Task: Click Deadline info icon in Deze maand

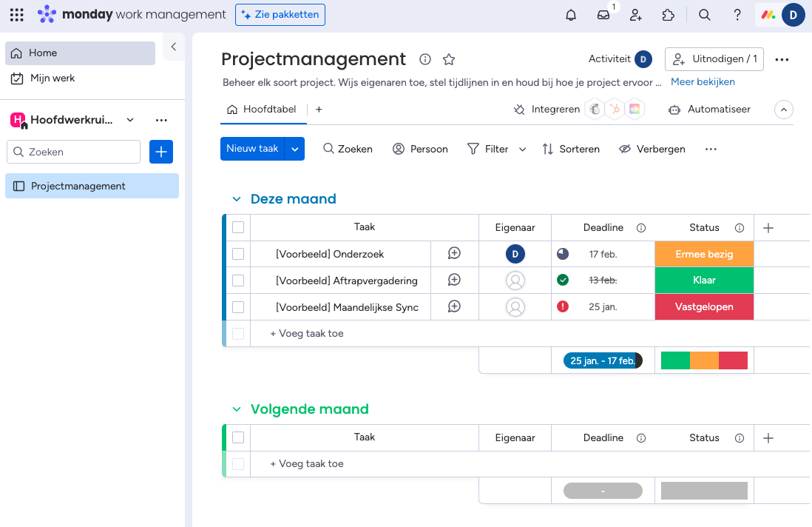Action: 641,228
